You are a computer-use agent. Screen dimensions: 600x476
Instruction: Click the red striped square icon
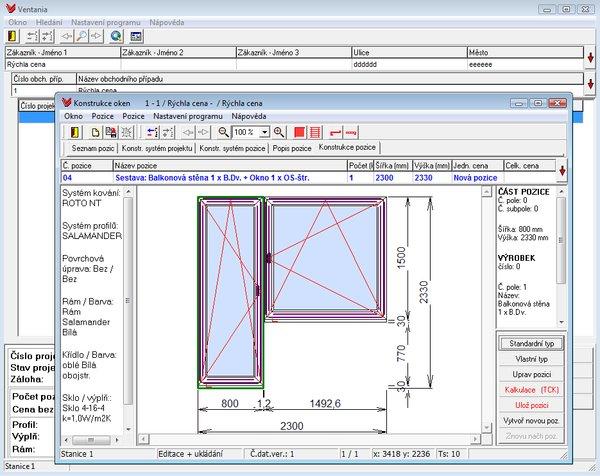(314, 132)
